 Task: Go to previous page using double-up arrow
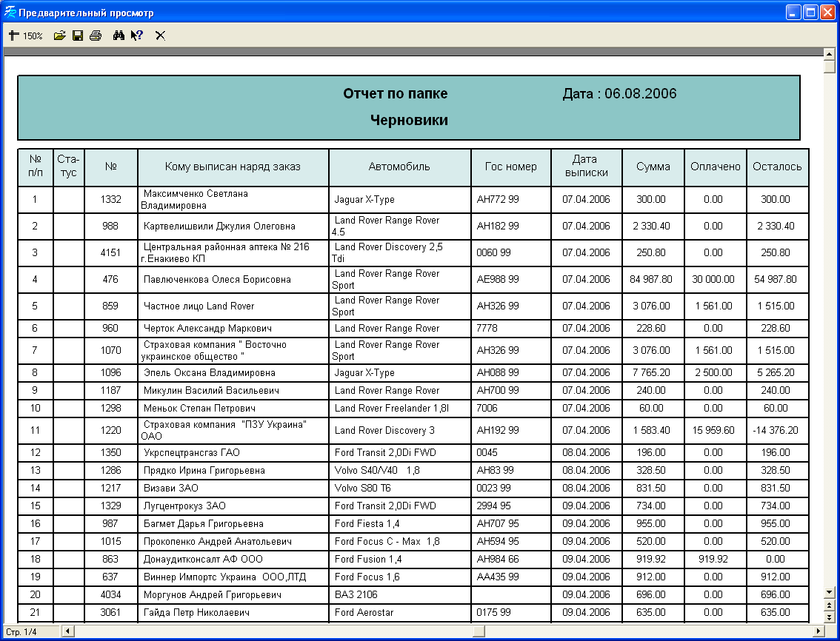pos(830,605)
